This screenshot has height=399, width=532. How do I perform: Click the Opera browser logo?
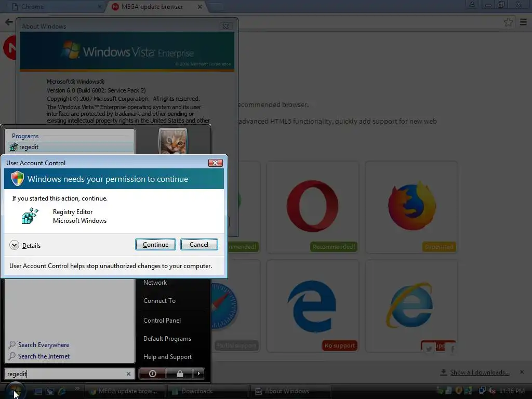tap(312, 206)
